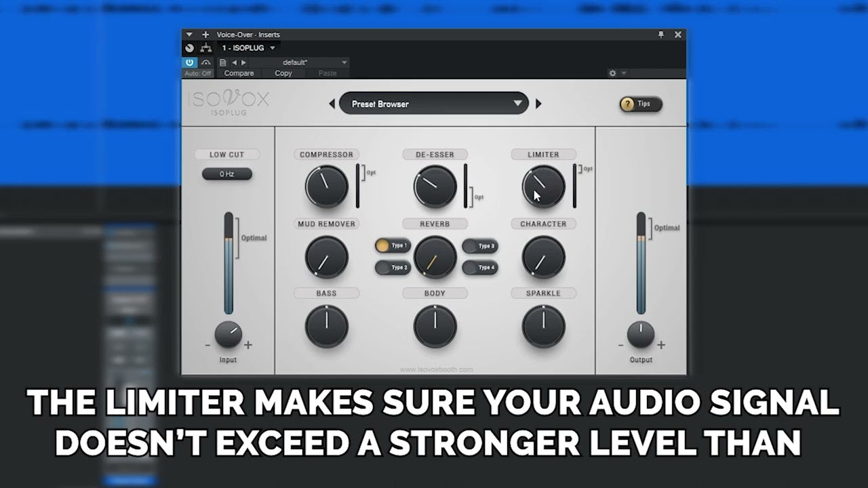Click the output level meter
The width and height of the screenshot is (868, 488).
641,264
